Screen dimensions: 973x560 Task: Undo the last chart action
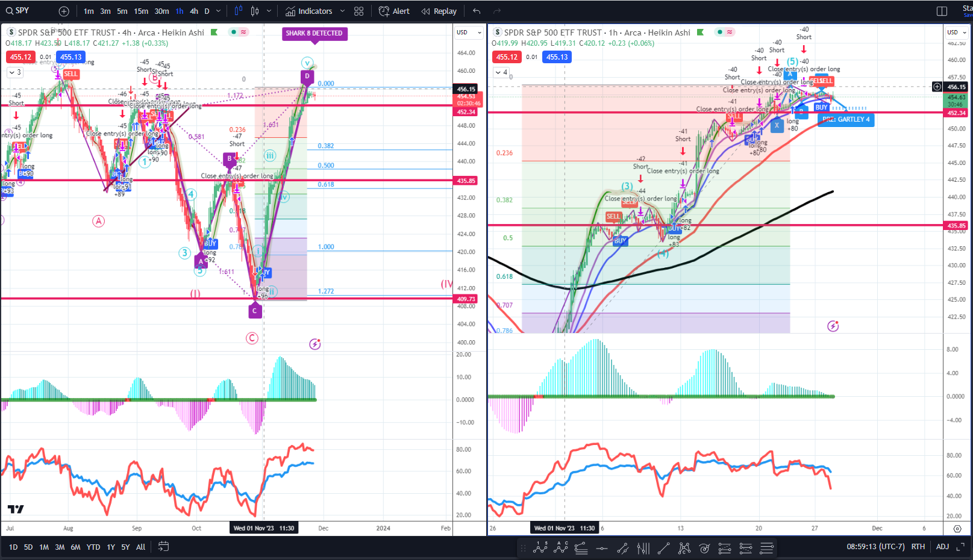[477, 11]
